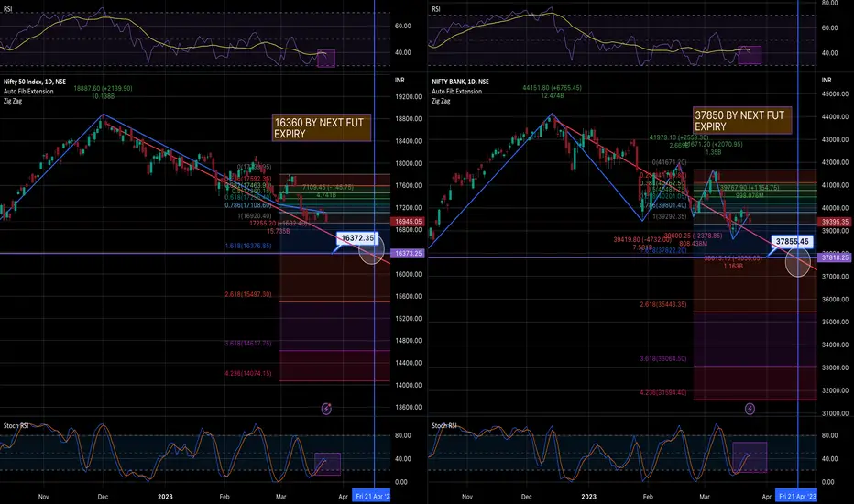854x504 pixels.
Task: Click the 37855.45 price callout
Action: [793, 241]
